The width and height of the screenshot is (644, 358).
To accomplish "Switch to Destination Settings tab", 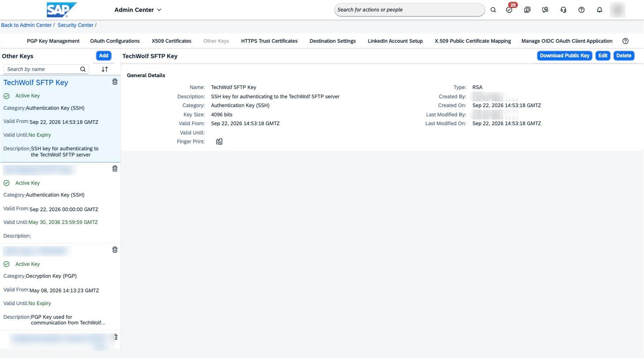I will 333,41.
